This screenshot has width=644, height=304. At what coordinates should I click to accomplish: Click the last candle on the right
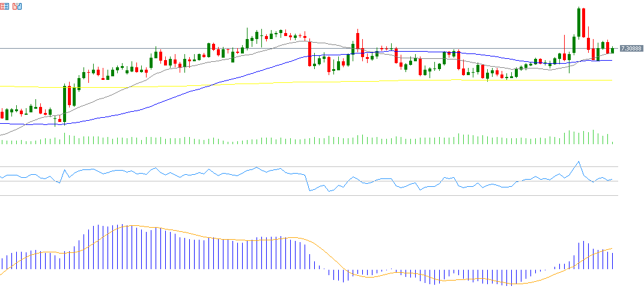pos(612,50)
